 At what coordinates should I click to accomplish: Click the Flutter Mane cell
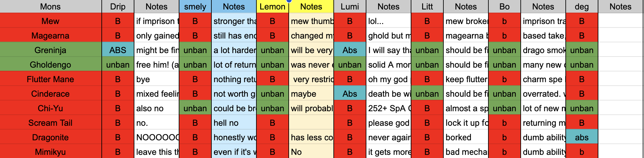(x=51, y=79)
